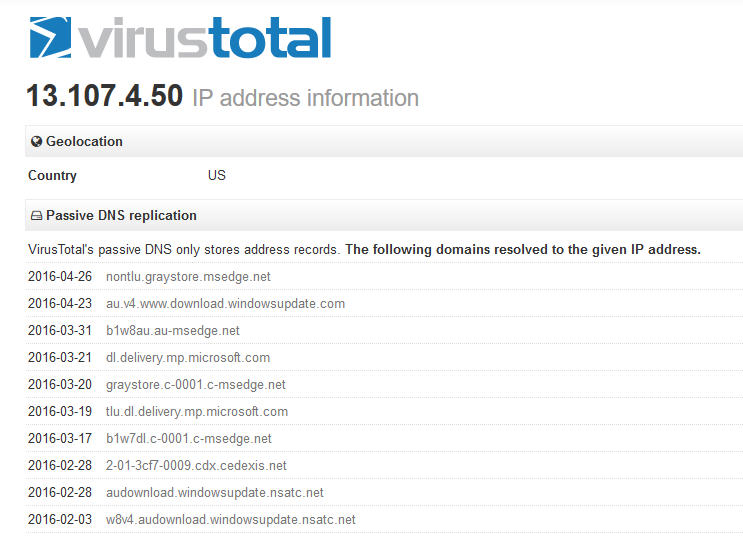743x541 pixels.
Task: Open the Geolocation section header
Action: [x=84, y=142]
